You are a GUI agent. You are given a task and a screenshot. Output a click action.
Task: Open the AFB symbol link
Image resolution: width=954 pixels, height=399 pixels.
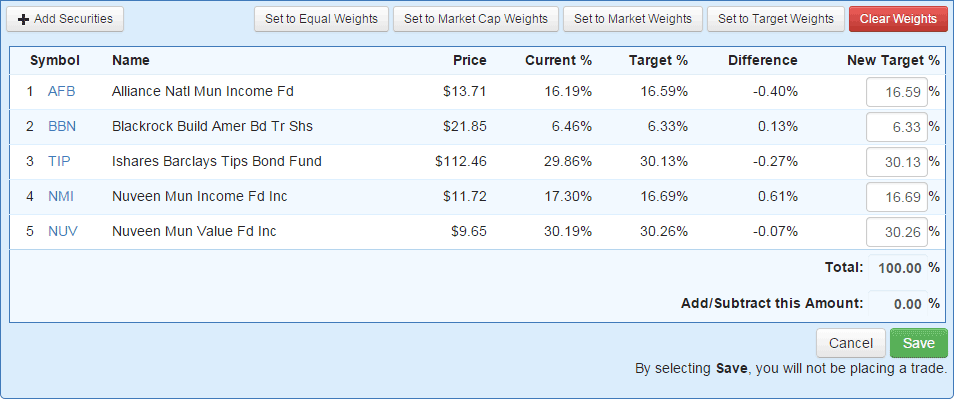coord(61,92)
